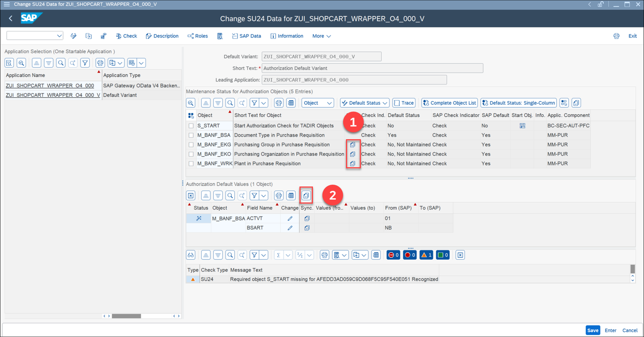This screenshot has height=337, width=644.
Task: Click Cancel in the bottom bar
Action: [x=630, y=330]
